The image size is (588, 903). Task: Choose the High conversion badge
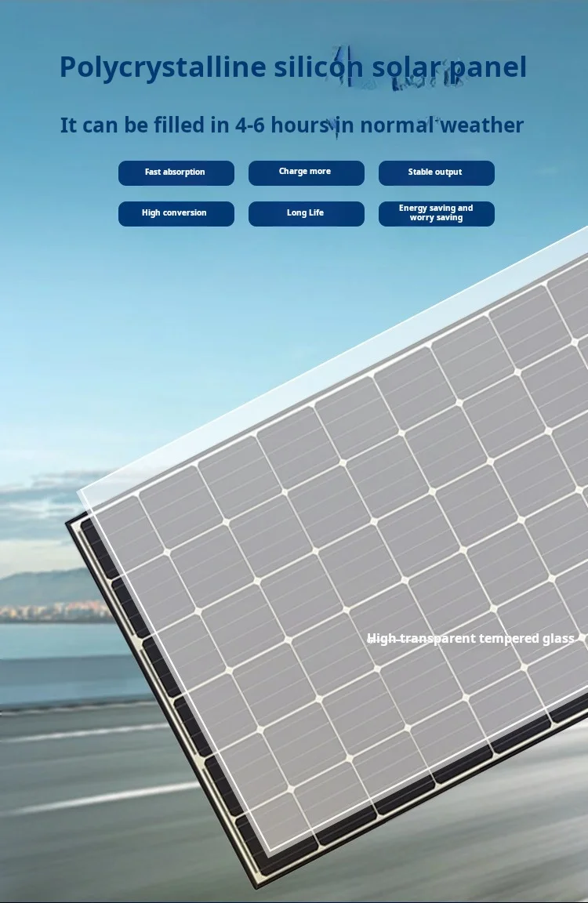(x=176, y=214)
